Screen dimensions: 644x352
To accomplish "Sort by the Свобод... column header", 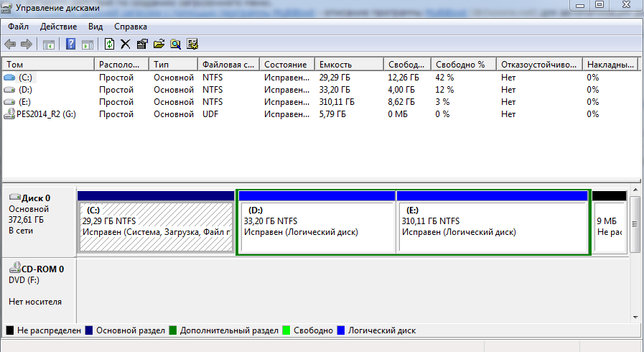I will (x=407, y=65).
